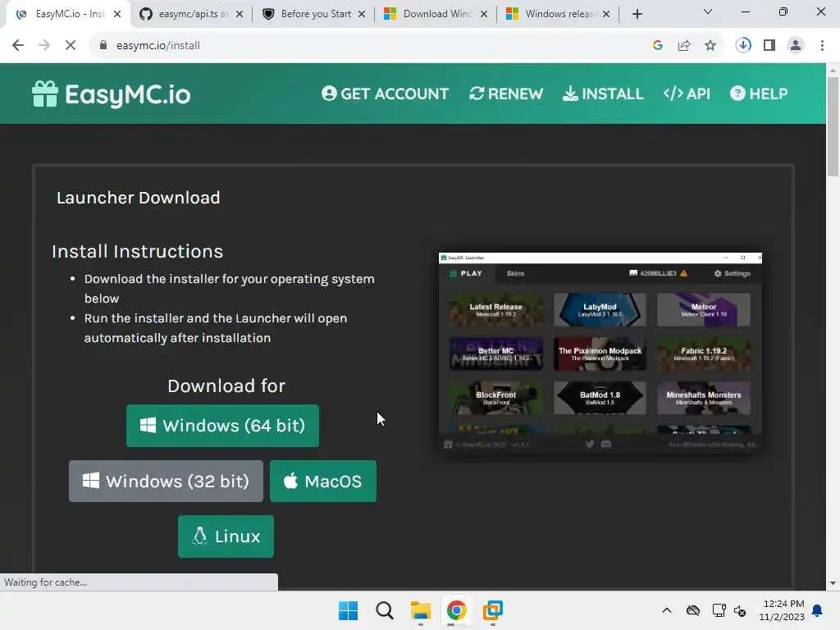Open the clock and date panel

pyautogui.click(x=782, y=610)
